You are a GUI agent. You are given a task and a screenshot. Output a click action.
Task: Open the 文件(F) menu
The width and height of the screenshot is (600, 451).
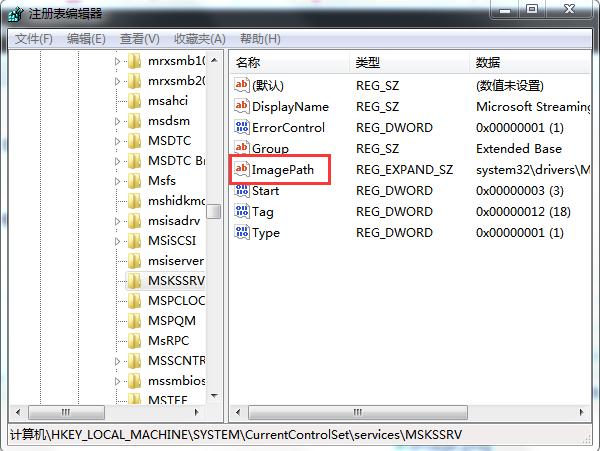coord(34,39)
